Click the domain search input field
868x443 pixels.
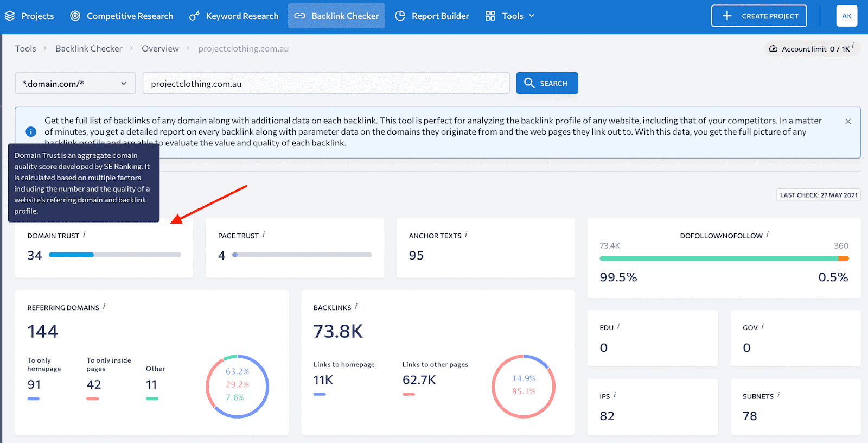coord(325,84)
